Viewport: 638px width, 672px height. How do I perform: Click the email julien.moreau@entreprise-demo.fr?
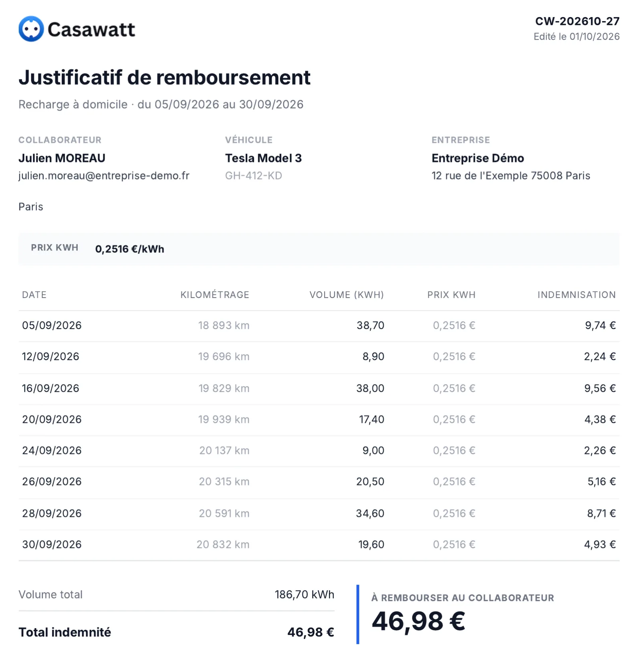104,176
